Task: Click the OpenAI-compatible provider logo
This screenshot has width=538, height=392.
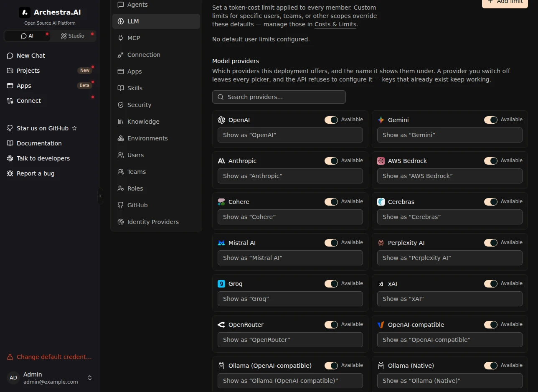Action: [x=381, y=325]
